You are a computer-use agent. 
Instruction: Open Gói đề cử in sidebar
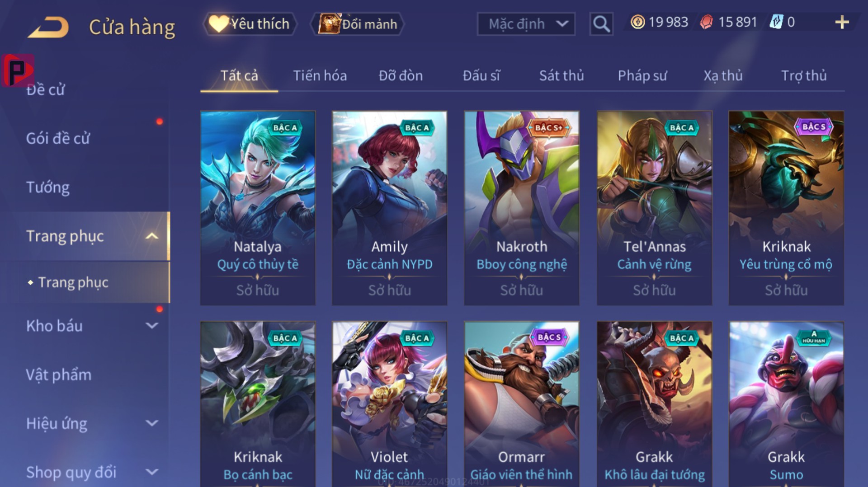click(x=58, y=138)
